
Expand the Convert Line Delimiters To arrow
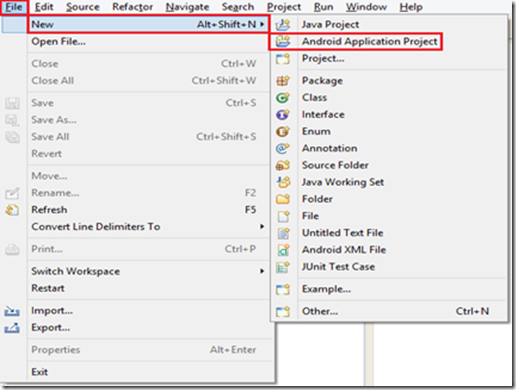click(x=262, y=227)
